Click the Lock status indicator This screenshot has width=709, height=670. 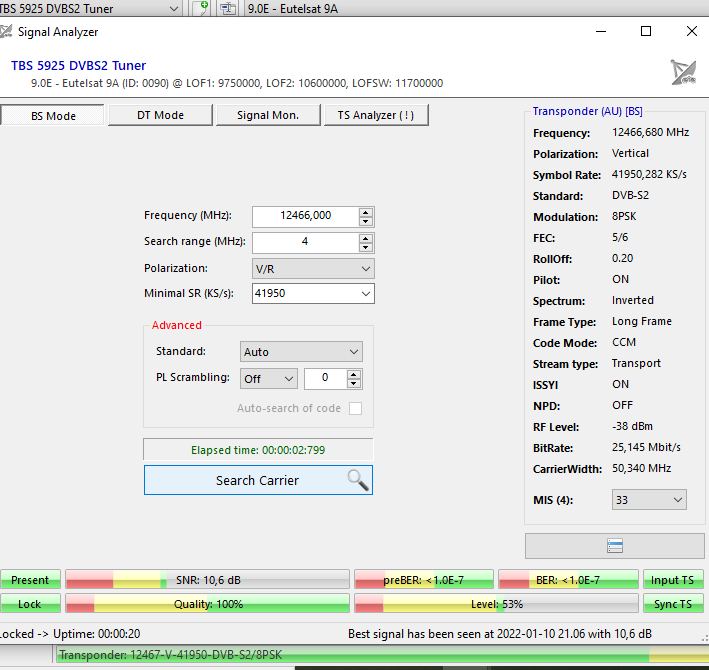(x=30, y=604)
